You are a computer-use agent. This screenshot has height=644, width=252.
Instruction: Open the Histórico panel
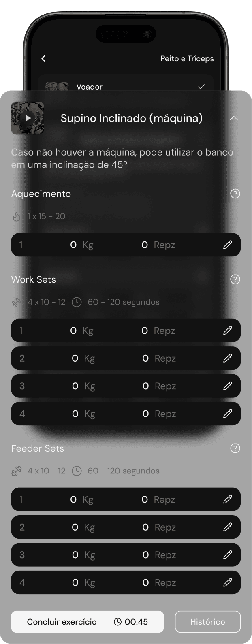pyautogui.click(x=208, y=622)
